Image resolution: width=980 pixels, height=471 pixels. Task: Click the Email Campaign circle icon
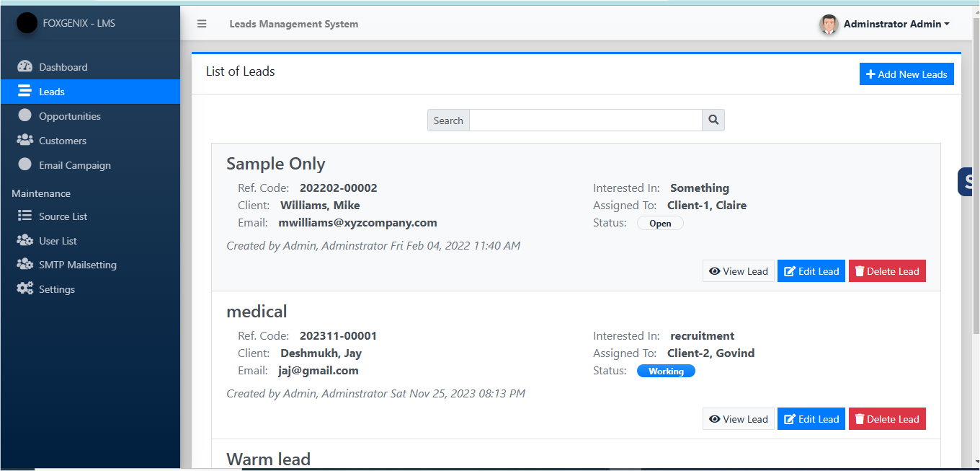(25, 164)
